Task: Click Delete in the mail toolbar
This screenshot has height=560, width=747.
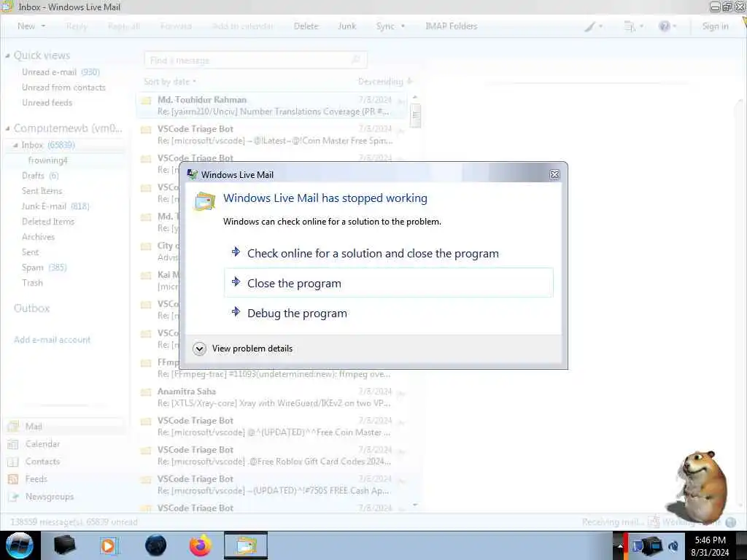Action: coord(306,26)
